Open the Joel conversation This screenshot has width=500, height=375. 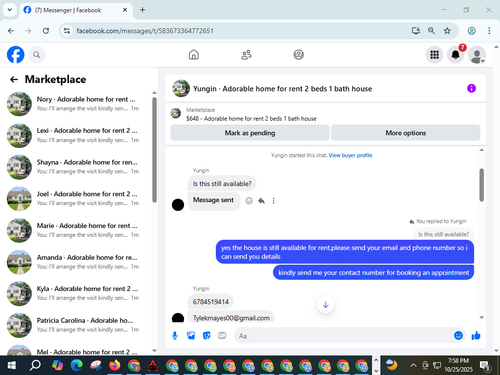point(78,198)
